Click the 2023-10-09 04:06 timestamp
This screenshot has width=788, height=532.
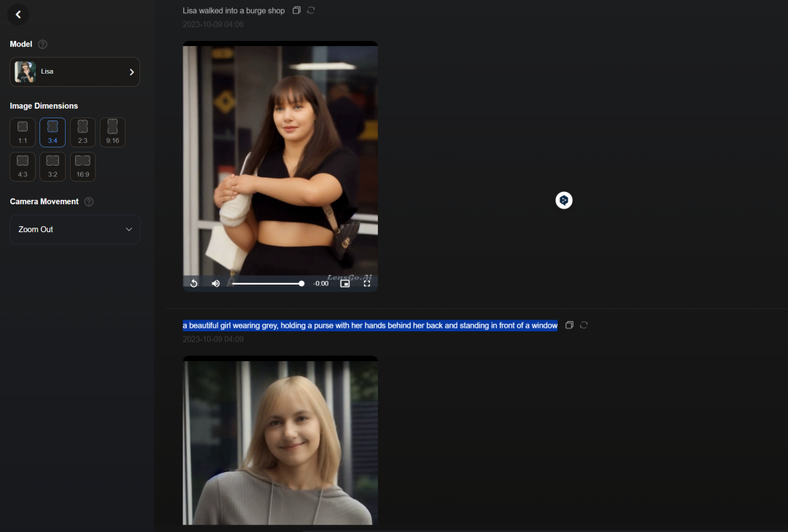(x=213, y=24)
